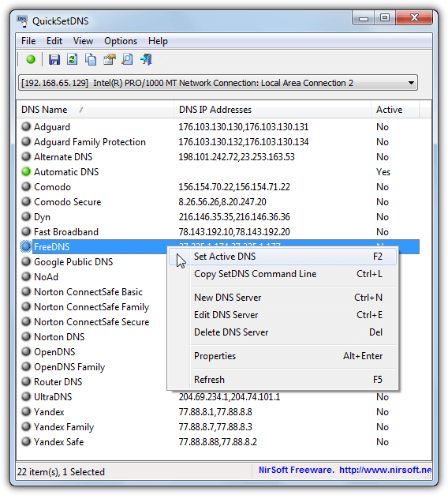The width and height of the screenshot is (448, 495).
Task: Choose Properties in the context menu
Action: click(282, 356)
